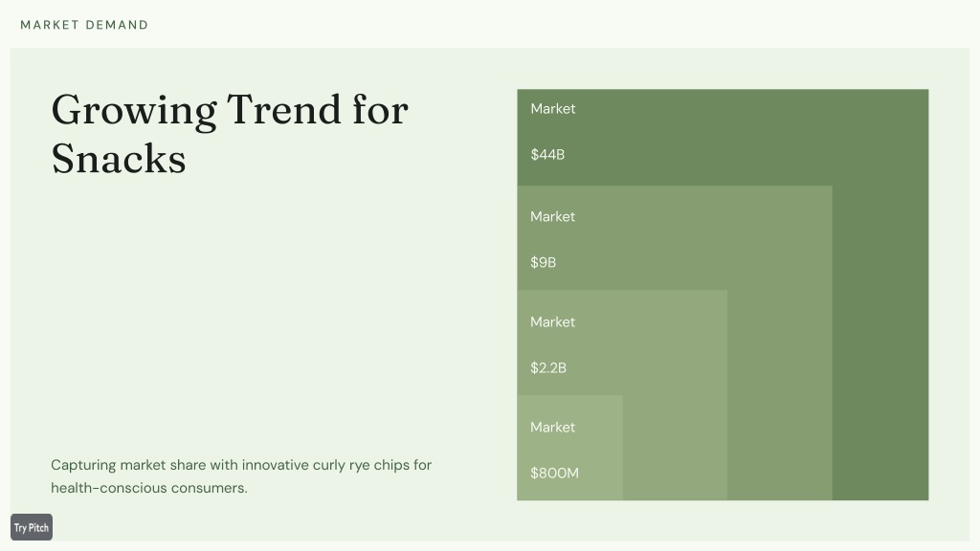Pick the darkest green outer block's right strip
This screenshot has height=551, width=980.
[x=880, y=342]
